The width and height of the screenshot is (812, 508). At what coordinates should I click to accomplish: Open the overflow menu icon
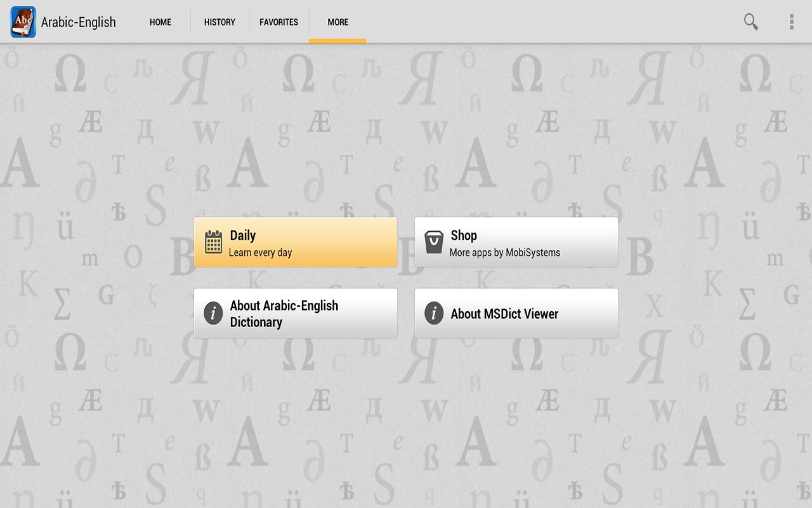[791, 22]
